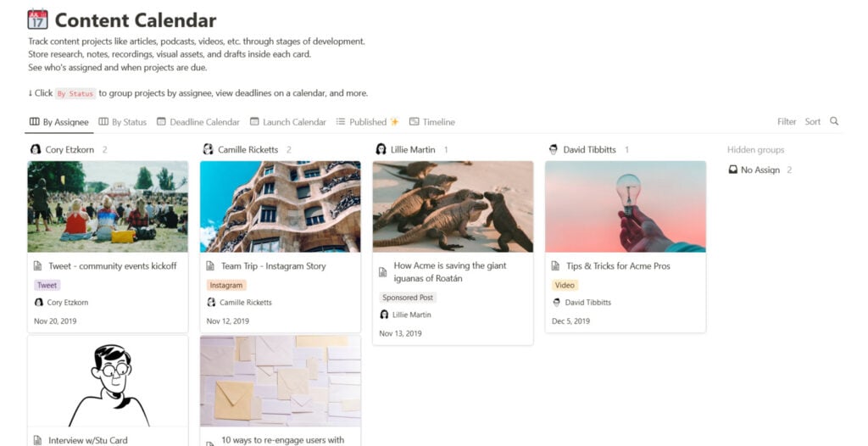Click David Tibbitts' avatar in column header
The height and width of the screenshot is (446, 868).
click(x=554, y=149)
